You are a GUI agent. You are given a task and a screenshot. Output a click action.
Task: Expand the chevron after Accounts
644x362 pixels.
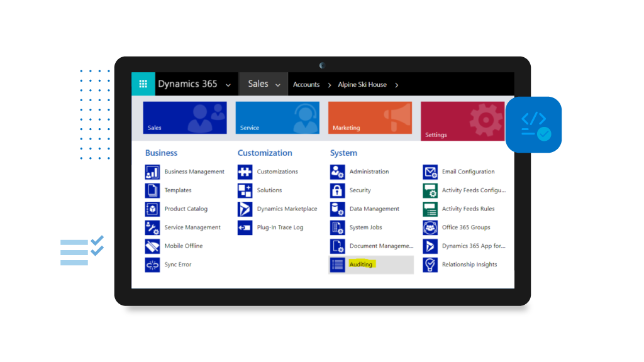click(x=330, y=85)
